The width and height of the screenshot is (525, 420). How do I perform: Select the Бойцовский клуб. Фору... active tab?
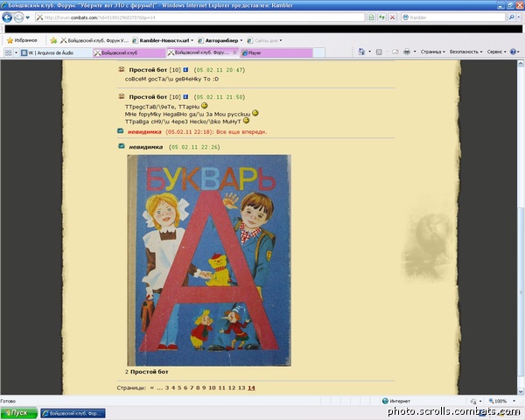(199, 52)
